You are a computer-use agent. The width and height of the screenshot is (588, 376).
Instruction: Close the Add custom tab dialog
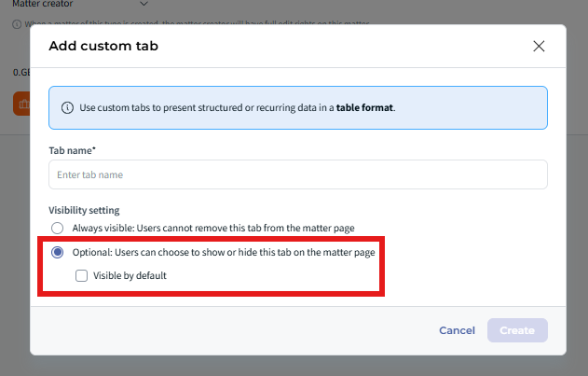pyautogui.click(x=539, y=47)
